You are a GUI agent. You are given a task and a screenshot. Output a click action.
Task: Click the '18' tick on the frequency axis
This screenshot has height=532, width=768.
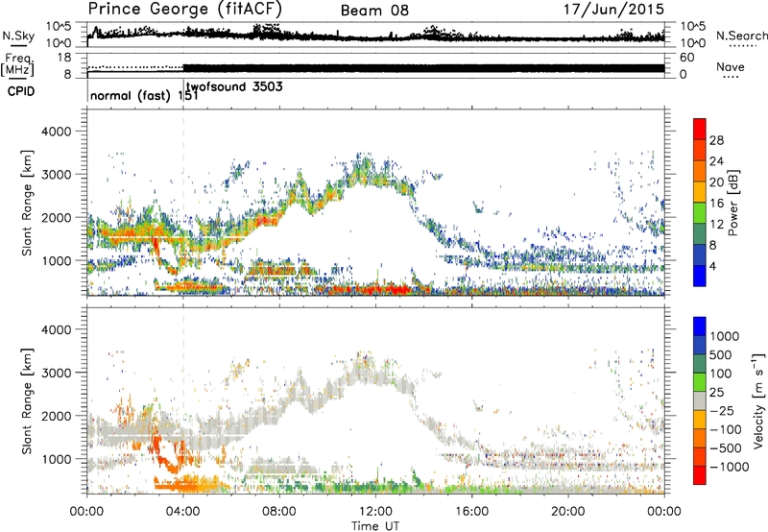[x=64, y=58]
